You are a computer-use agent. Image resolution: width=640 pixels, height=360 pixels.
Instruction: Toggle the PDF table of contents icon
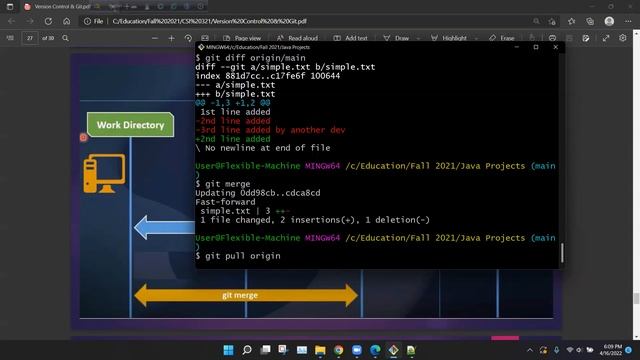(x=10, y=38)
